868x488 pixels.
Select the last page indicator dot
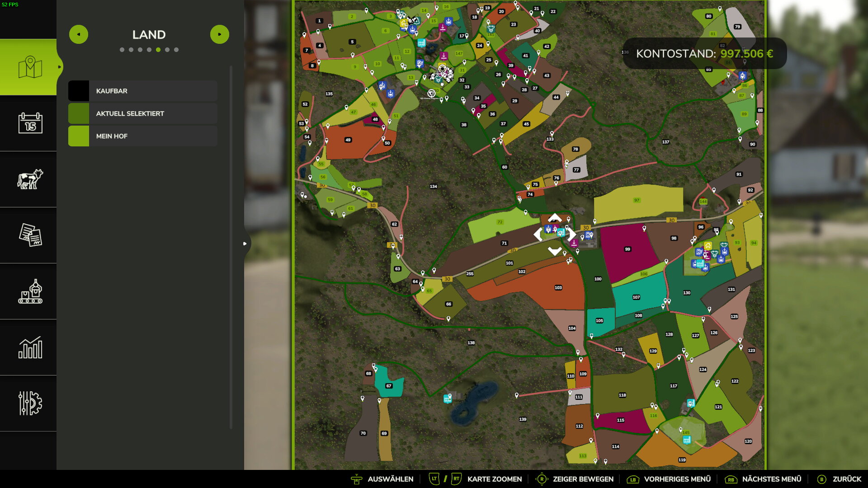pyautogui.click(x=176, y=50)
